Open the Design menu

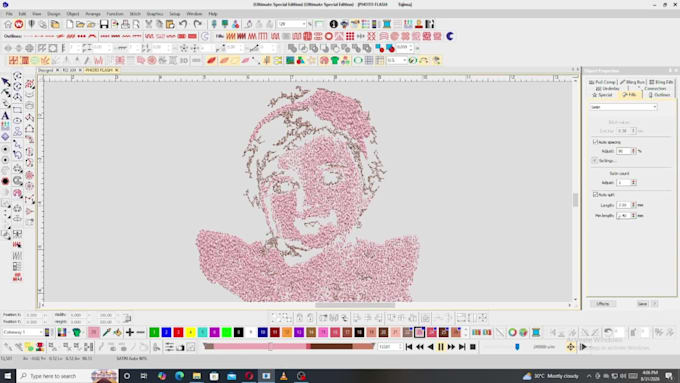[x=54, y=14]
